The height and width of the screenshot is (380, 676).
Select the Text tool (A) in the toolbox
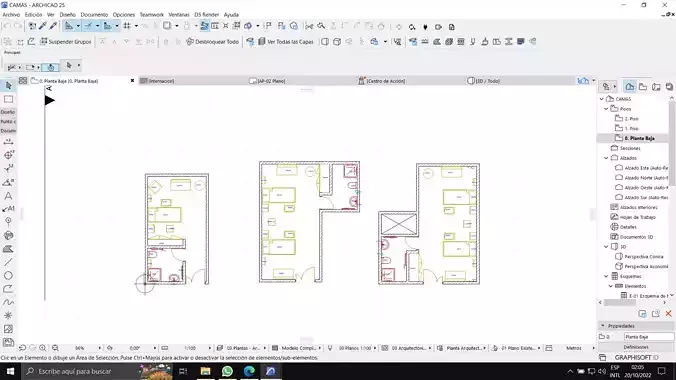[x=8, y=196]
